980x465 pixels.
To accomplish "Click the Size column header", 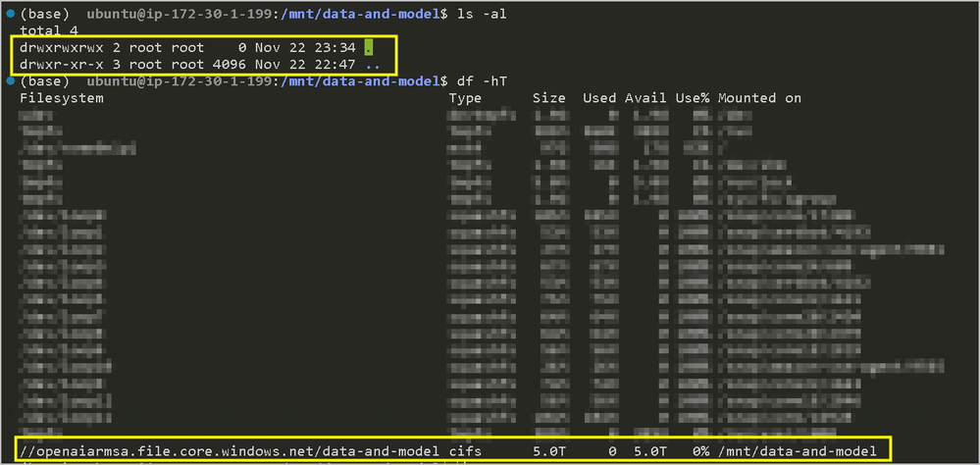I will click(x=548, y=98).
